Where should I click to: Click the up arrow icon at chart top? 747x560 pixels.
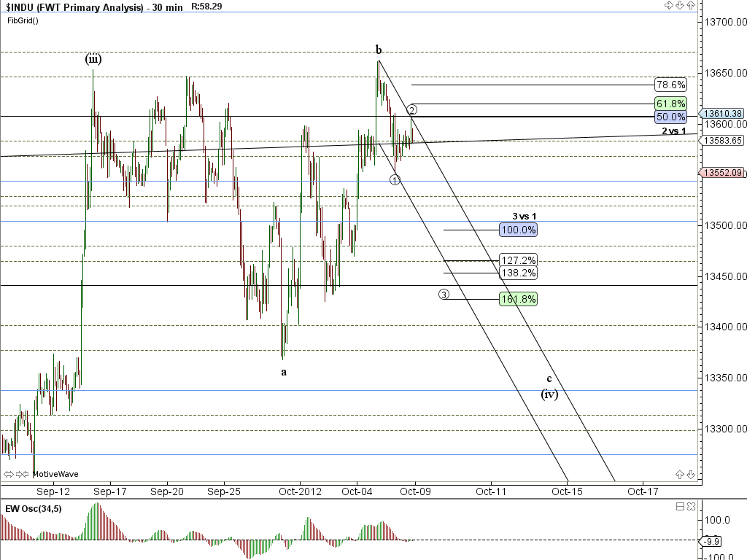click(x=689, y=5)
